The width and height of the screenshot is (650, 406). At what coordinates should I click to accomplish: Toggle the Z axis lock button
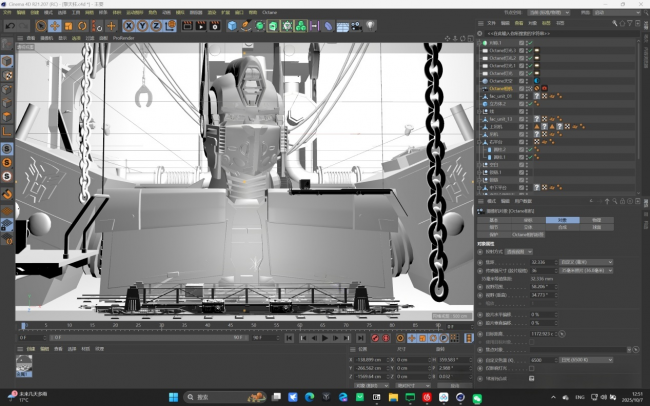point(156,25)
